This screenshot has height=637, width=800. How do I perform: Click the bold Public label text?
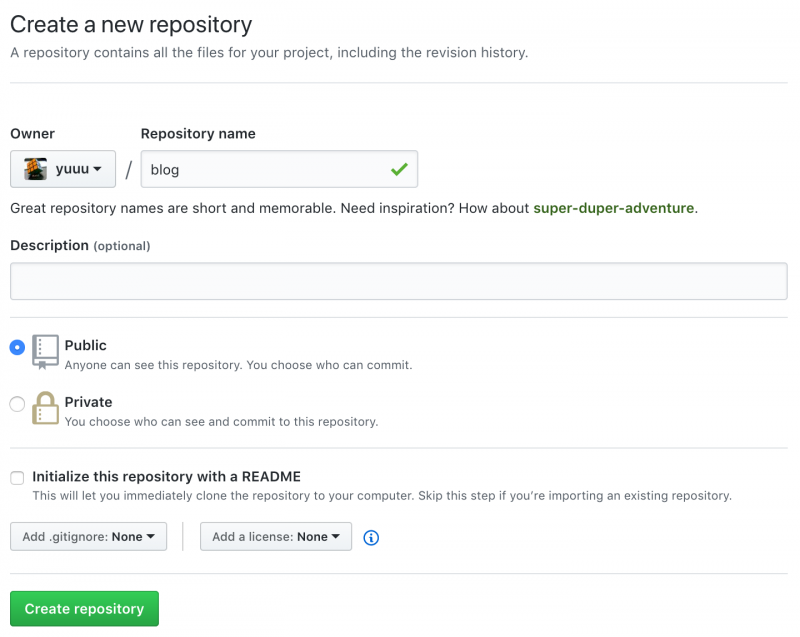click(86, 345)
